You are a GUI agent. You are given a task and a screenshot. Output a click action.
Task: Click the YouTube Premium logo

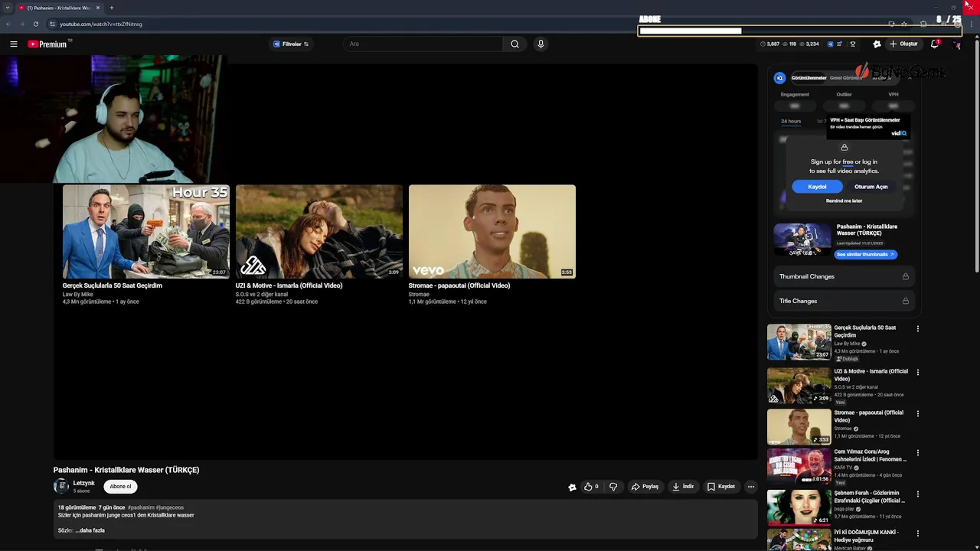[47, 44]
